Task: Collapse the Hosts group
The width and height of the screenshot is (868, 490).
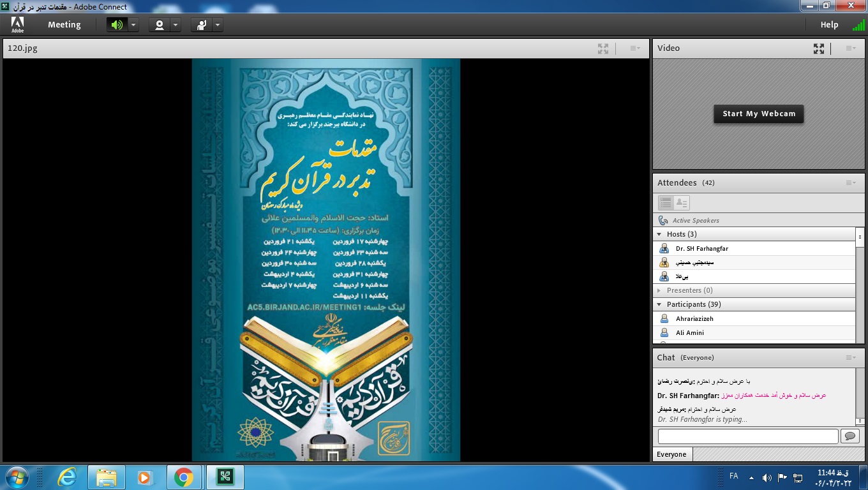Action: [659, 234]
